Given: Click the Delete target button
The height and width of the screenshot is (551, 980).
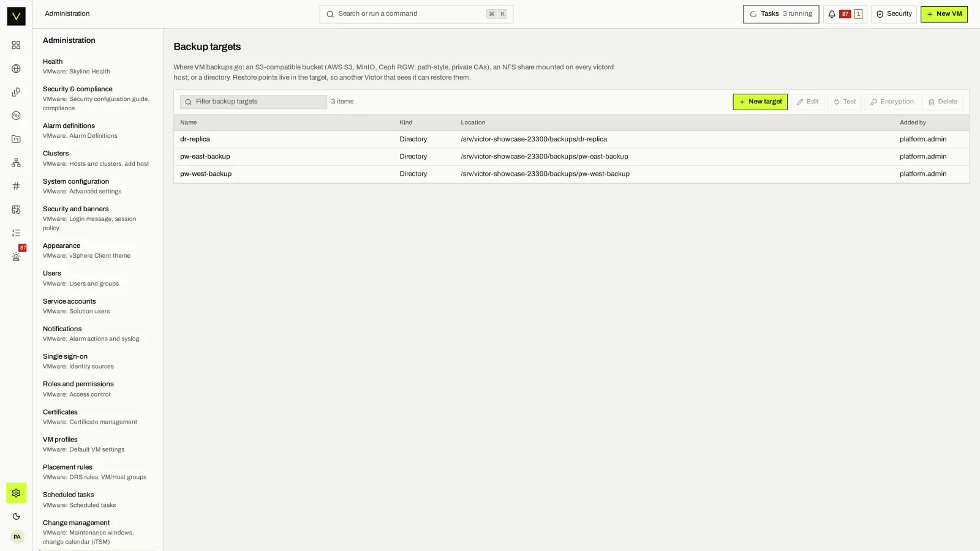Looking at the screenshot, I should tap(942, 102).
